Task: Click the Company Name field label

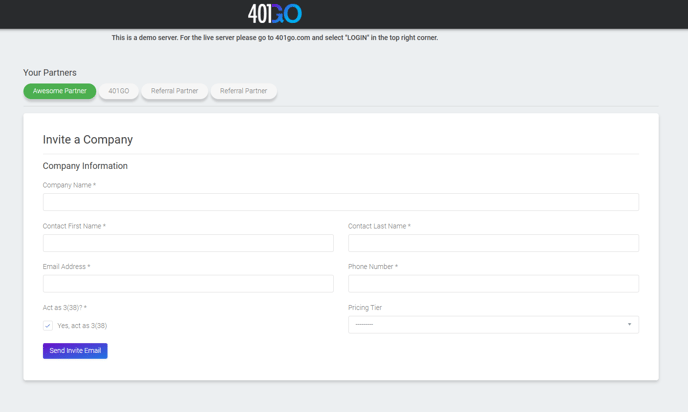Action: [68, 185]
